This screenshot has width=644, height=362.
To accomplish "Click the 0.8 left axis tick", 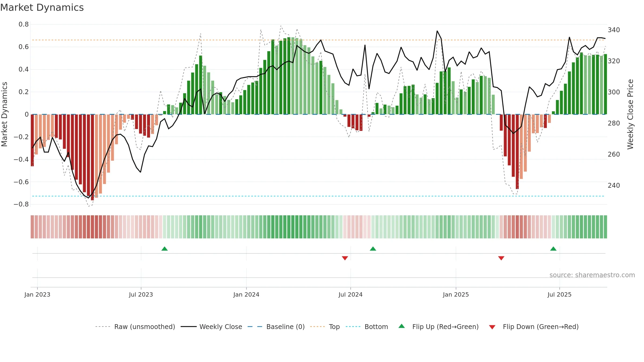I will point(24,24).
